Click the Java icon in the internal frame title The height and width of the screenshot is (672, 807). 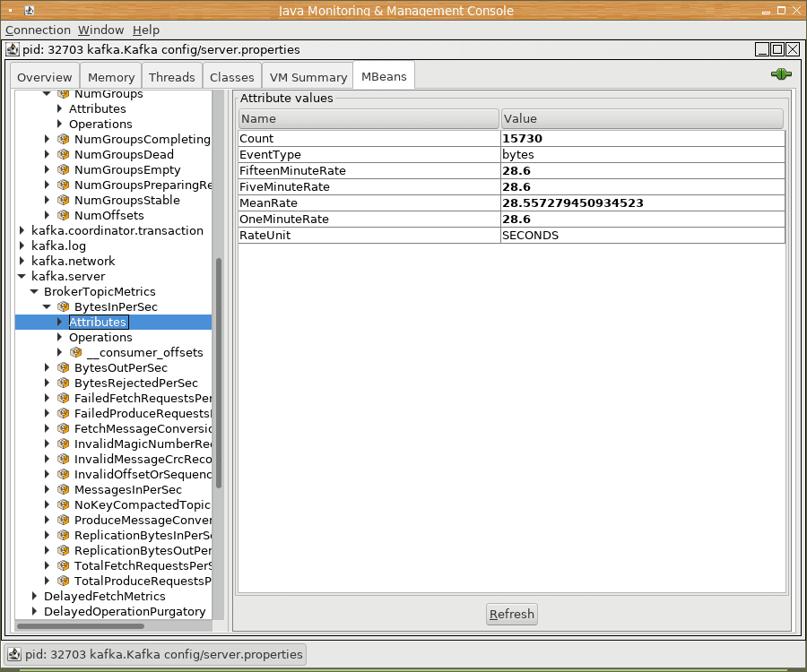point(13,49)
